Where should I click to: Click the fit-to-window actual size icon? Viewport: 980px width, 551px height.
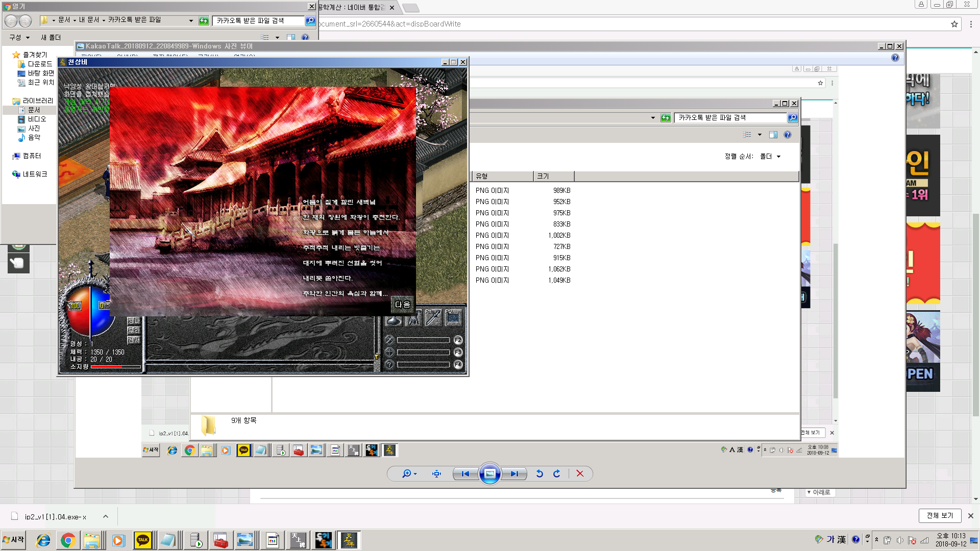coord(436,473)
